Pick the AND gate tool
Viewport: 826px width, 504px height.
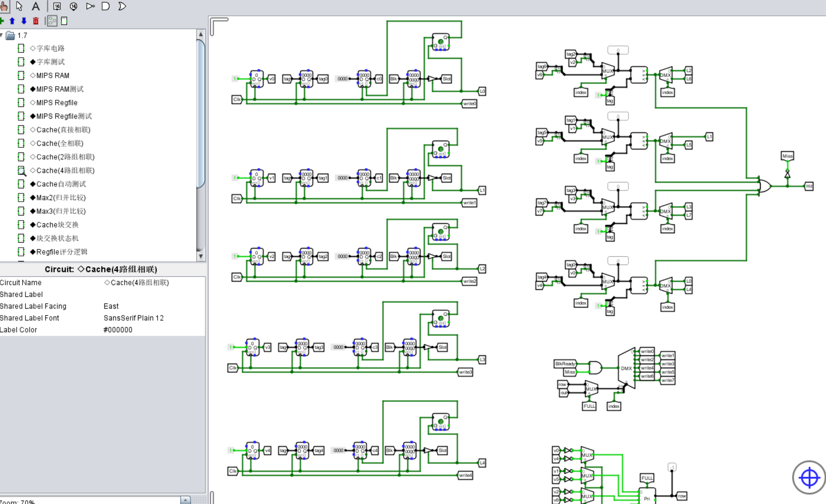[105, 6]
